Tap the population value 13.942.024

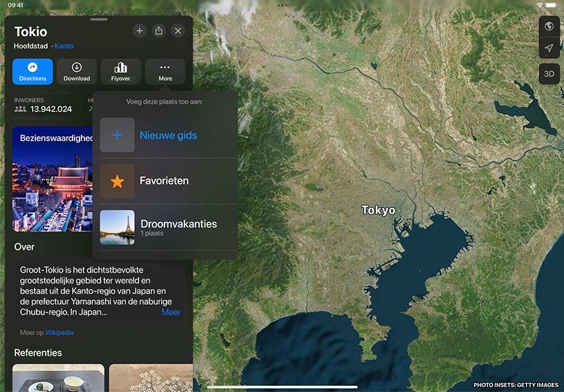[x=51, y=109]
